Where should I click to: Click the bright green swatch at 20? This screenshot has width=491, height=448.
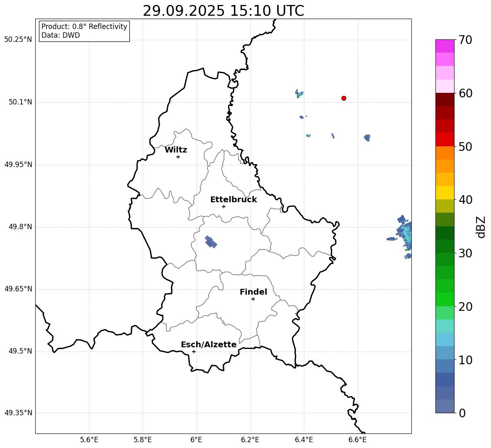(445, 299)
